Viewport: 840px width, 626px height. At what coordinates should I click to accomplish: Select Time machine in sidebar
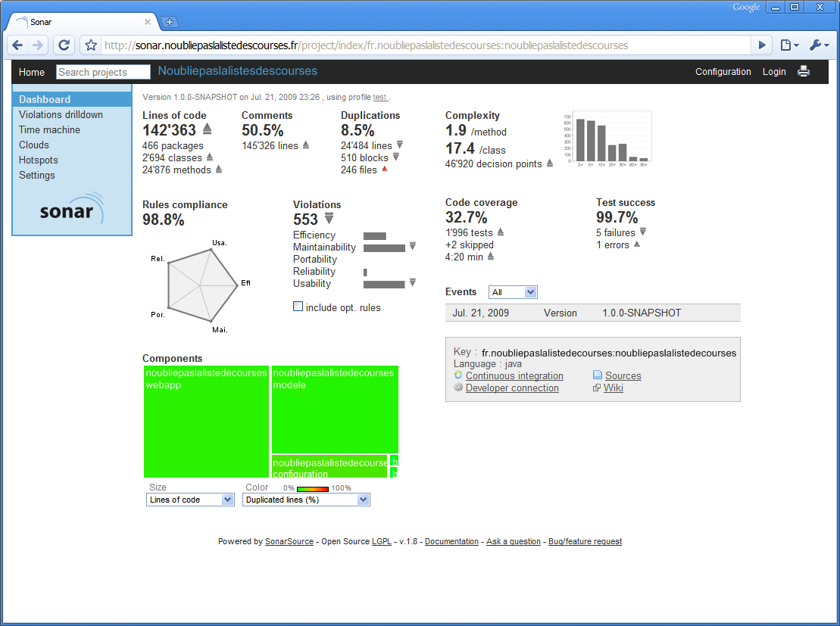[x=49, y=129]
